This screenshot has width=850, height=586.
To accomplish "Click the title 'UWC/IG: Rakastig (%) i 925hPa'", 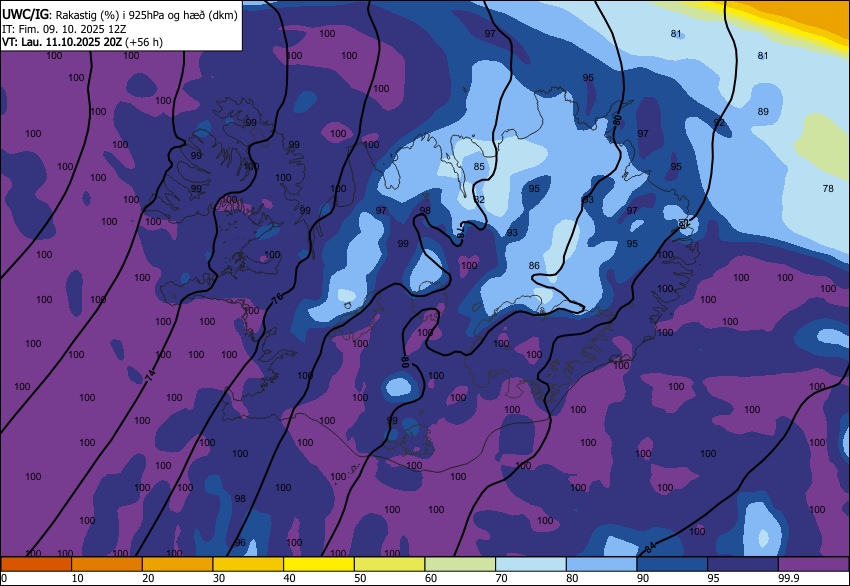I will click(120, 15).
